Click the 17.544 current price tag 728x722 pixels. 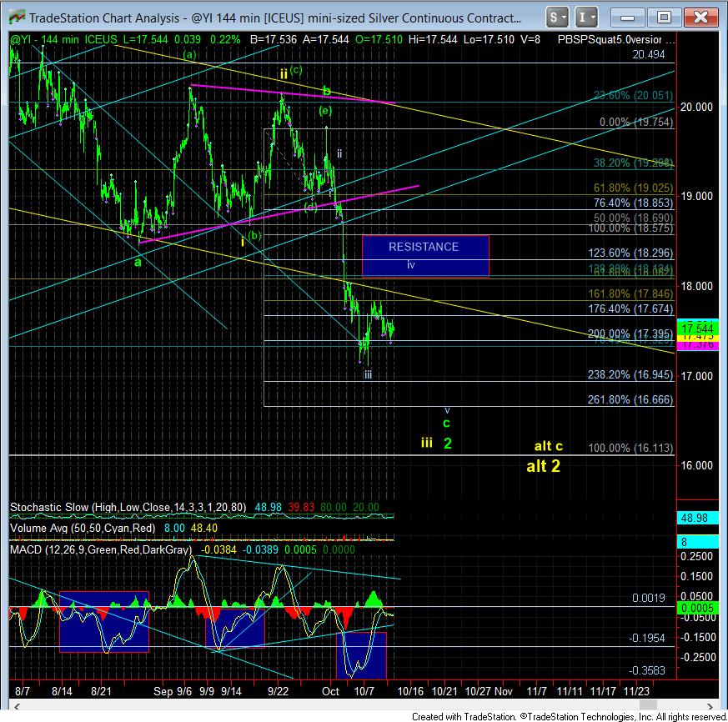(698, 327)
